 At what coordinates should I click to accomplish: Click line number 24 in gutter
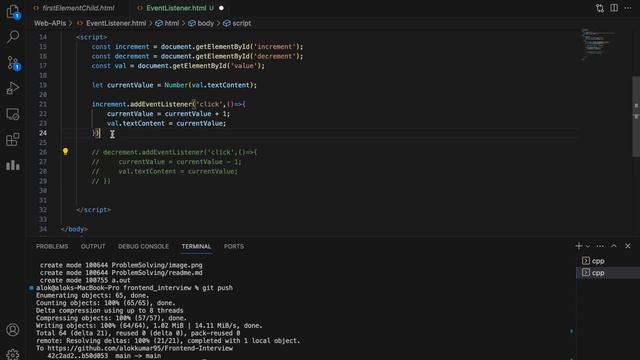click(43, 133)
